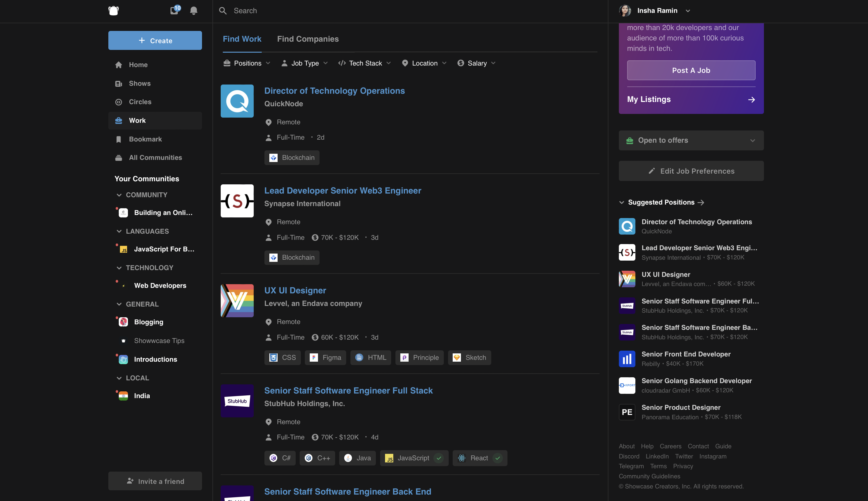Viewport: 868px width, 501px height.
Task: Click Edit Job Preferences button
Action: 691,171
